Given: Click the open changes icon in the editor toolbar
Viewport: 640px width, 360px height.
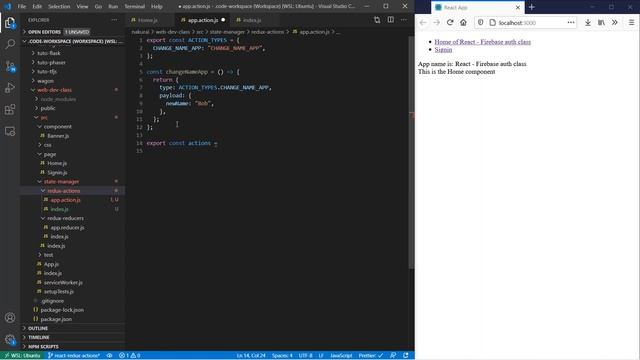Looking at the screenshot, I should pos(377,20).
